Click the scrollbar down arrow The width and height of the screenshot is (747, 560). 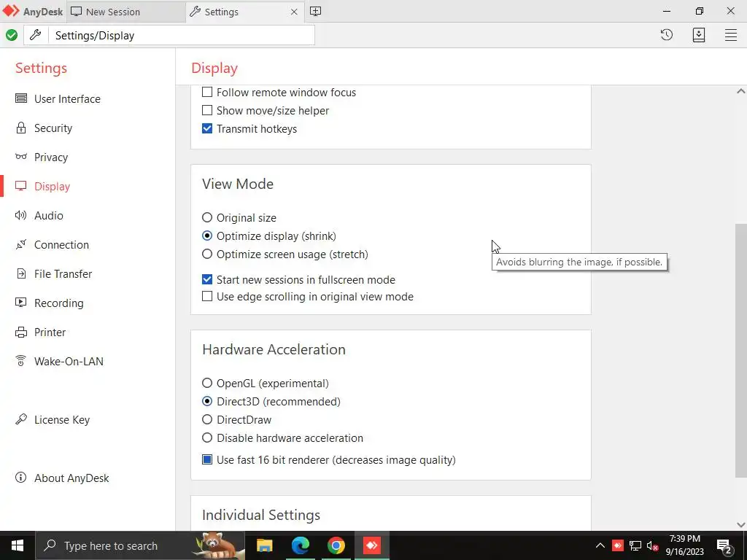741,524
